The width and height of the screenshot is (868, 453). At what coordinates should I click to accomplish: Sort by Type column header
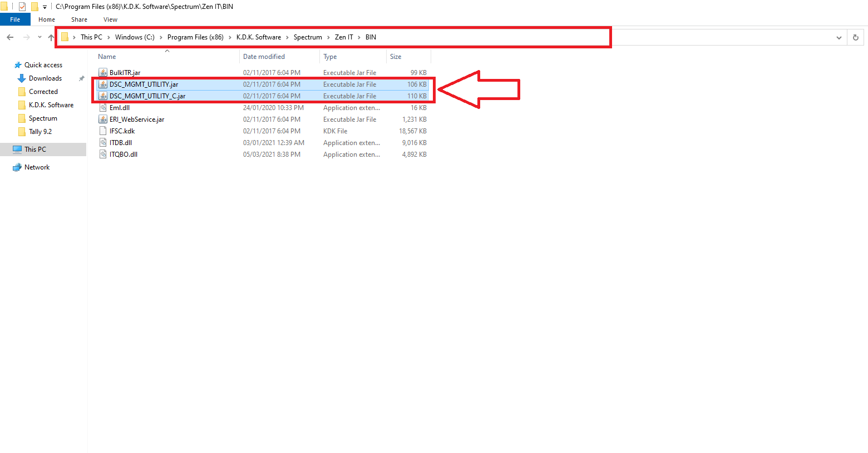[x=330, y=57]
